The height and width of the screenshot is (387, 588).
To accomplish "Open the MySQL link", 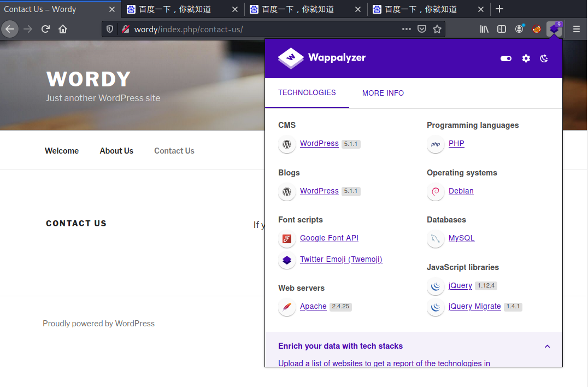I will click(x=461, y=238).
